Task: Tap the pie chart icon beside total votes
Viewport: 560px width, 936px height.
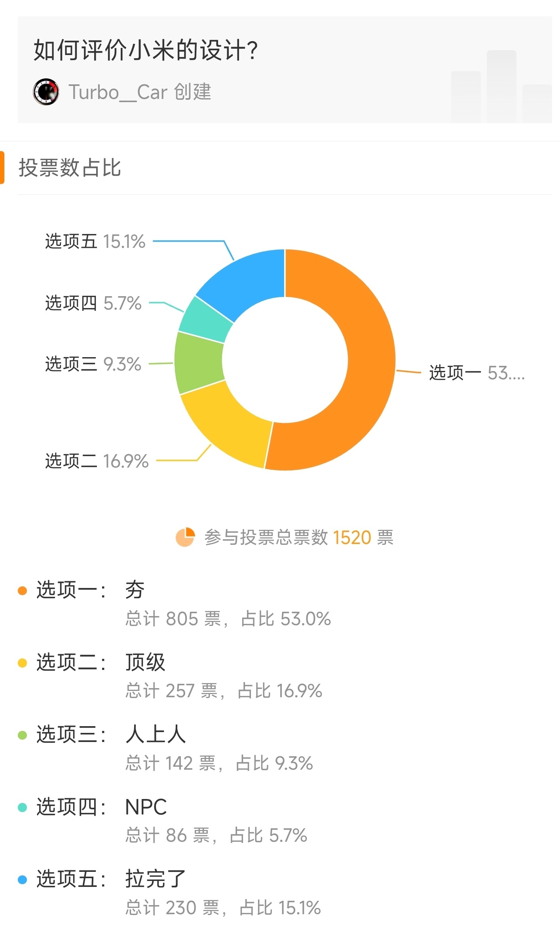Action: tap(185, 537)
